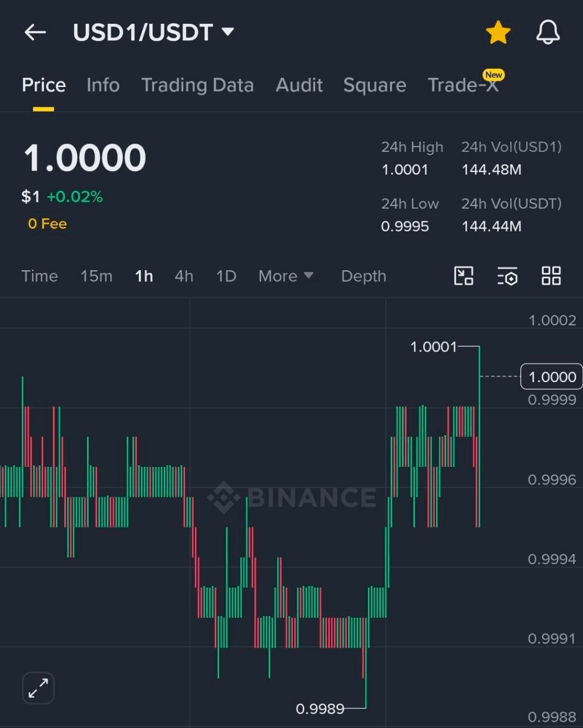Screen dimensions: 583x728
Task: Select the 1D chart interval
Action: tap(226, 276)
